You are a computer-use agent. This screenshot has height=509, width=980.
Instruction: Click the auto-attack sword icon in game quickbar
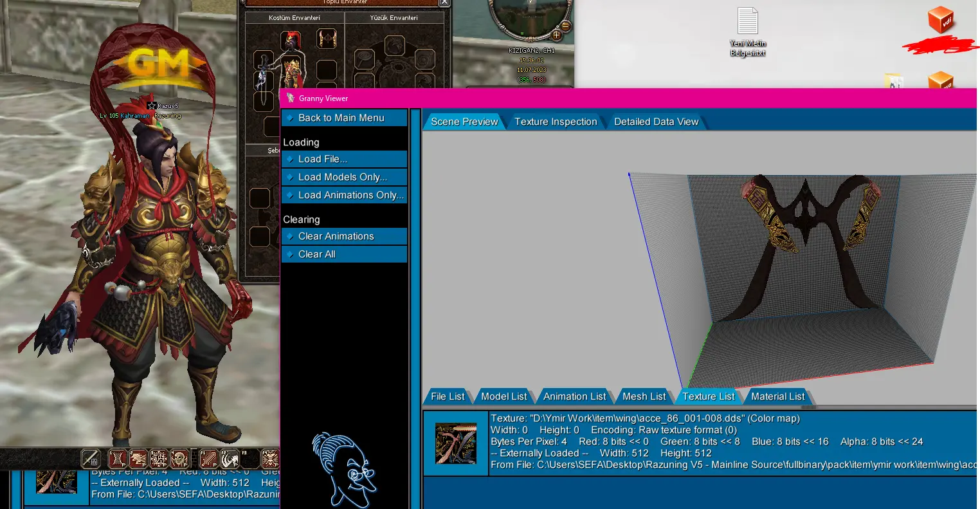tap(91, 459)
